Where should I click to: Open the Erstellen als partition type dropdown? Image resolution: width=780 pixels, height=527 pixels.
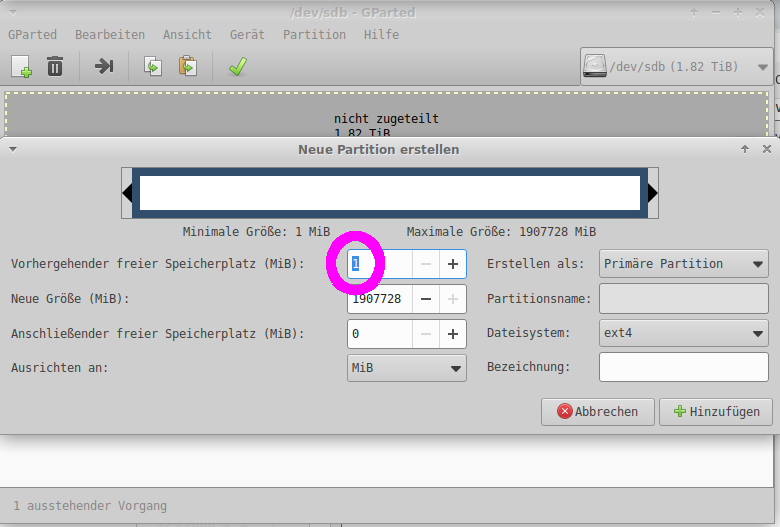683,264
